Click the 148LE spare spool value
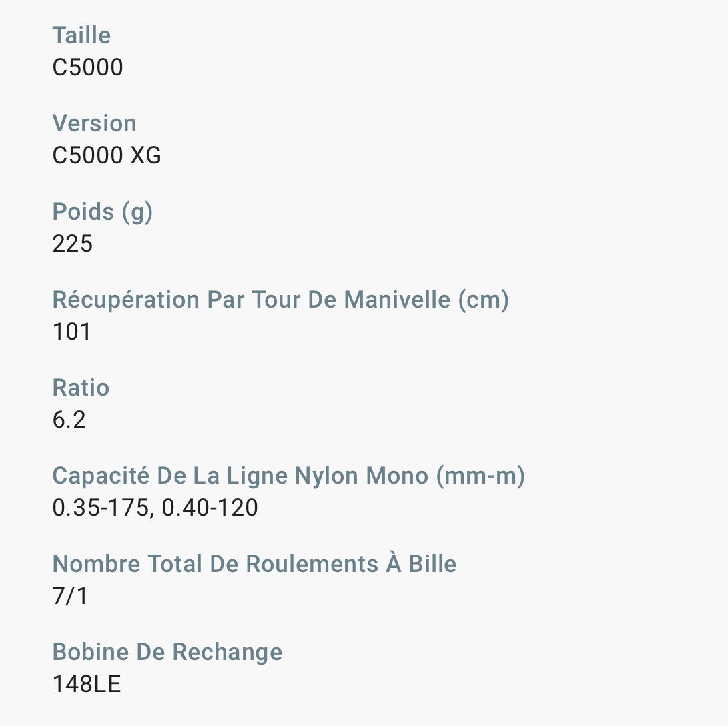 click(87, 685)
